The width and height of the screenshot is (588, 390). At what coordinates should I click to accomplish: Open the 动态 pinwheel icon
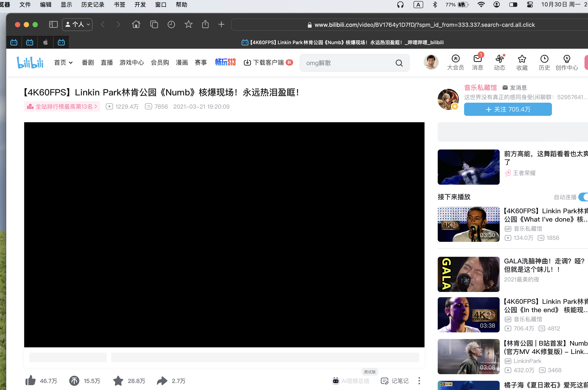(x=499, y=59)
